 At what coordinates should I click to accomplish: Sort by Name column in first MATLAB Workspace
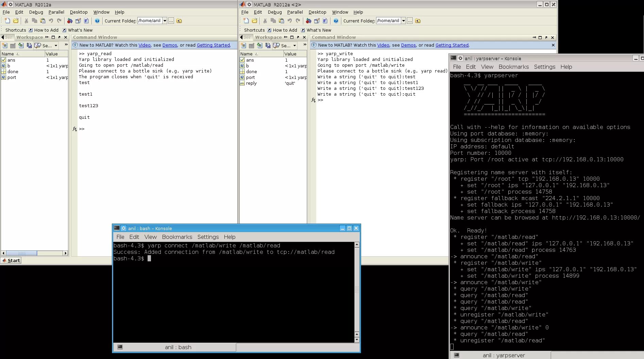tap(22, 54)
